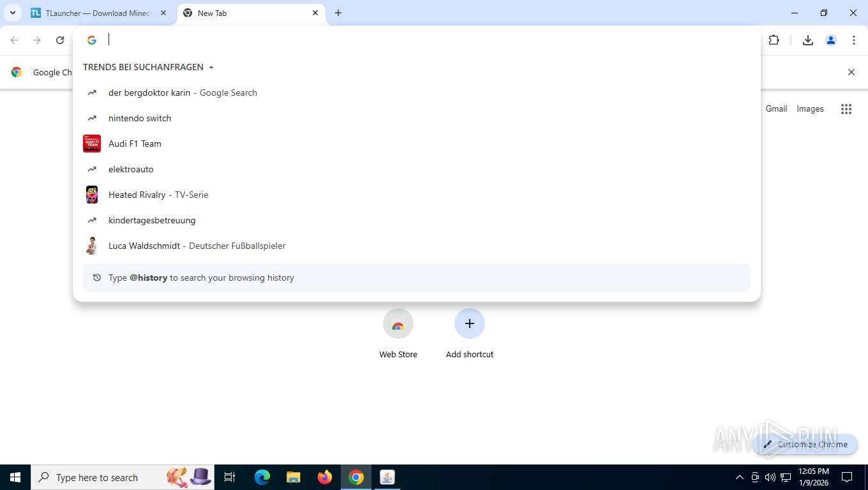Select the New Tab tab

[250, 13]
